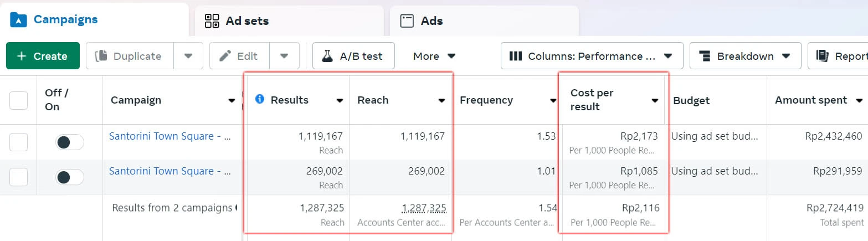Image resolution: width=868 pixels, height=241 pixels.
Task: Click the Campaigns folder icon
Action: [x=19, y=20]
